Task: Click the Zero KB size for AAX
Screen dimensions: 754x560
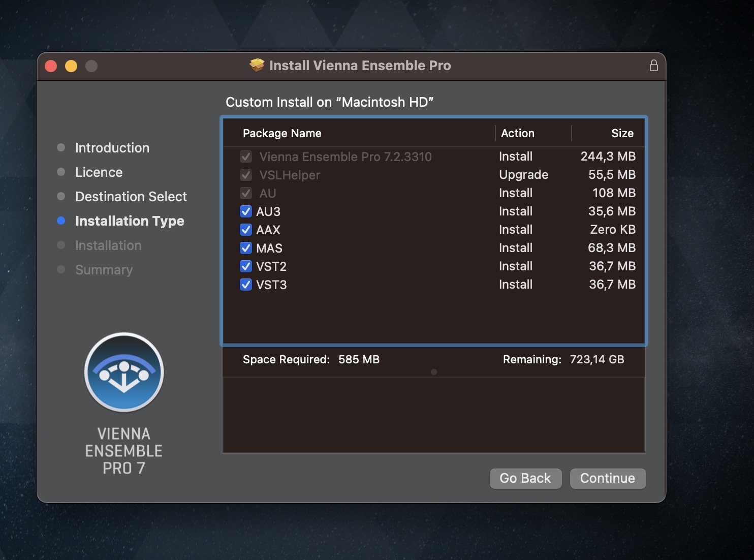Action: coord(613,230)
